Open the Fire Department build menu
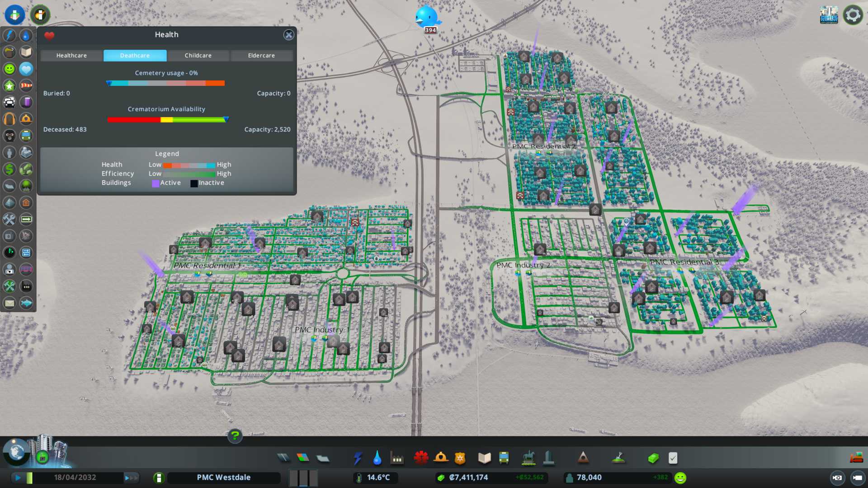 click(x=441, y=458)
